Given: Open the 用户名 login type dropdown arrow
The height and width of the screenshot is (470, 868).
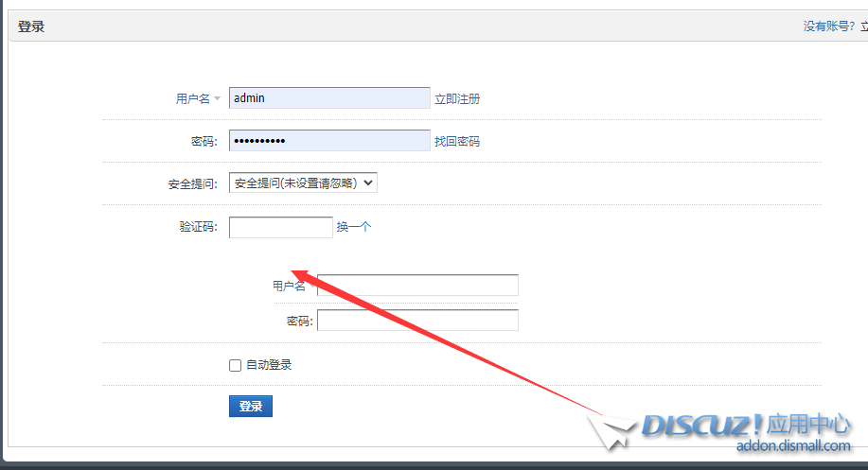Looking at the screenshot, I should [x=217, y=99].
